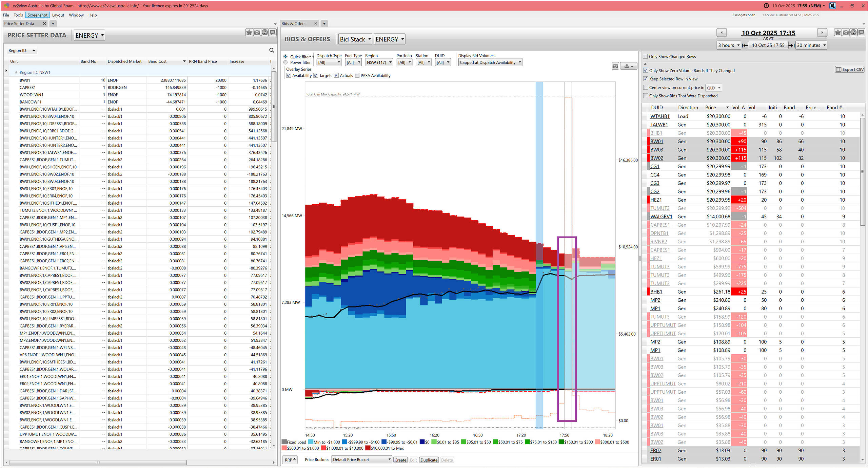
Task: Tick Only Show Changed Rows checkbox
Action: [x=645, y=57]
